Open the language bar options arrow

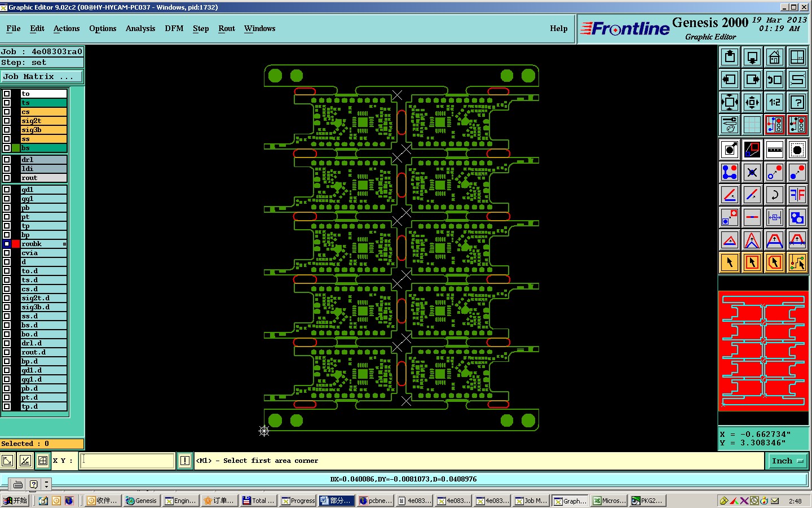point(47,484)
